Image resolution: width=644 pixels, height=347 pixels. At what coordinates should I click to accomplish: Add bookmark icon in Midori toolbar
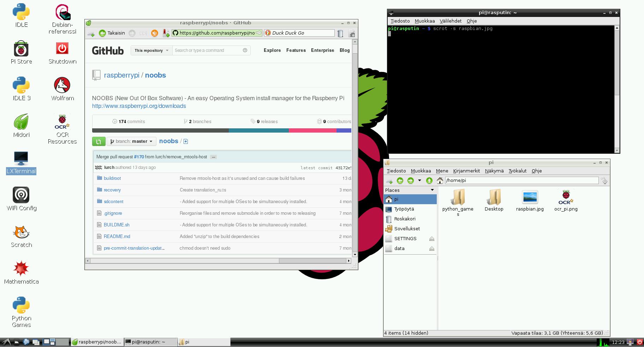click(x=166, y=33)
